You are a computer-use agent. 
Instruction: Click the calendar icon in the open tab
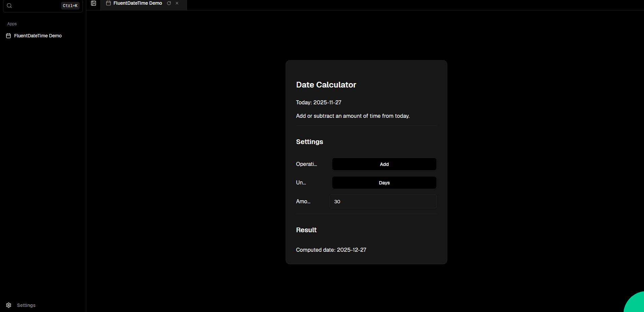[x=108, y=3]
